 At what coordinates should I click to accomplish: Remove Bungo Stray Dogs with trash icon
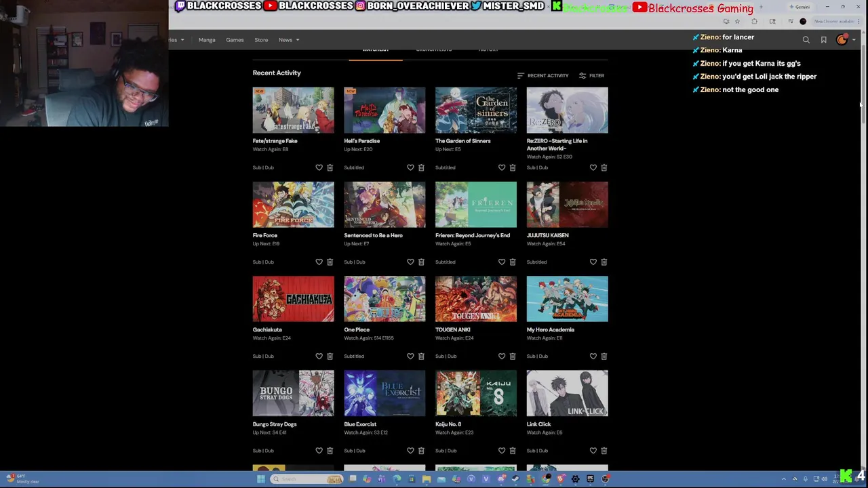coord(330,451)
